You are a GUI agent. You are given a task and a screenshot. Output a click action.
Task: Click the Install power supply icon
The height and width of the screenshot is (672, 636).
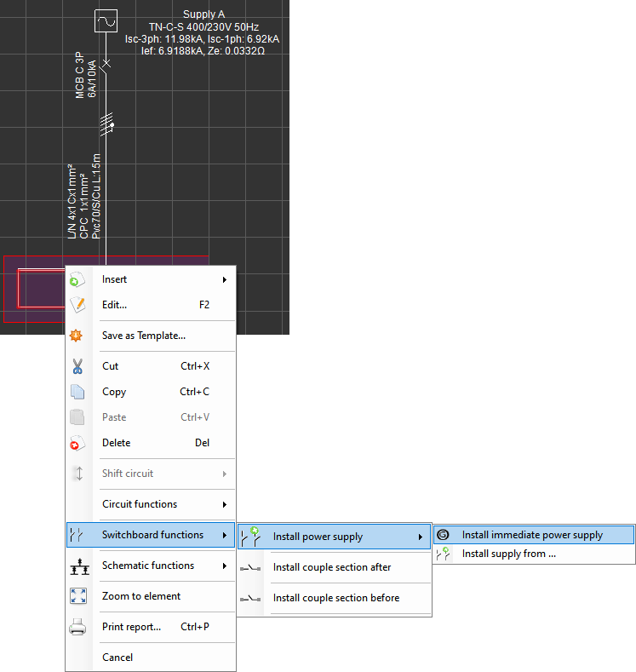[251, 537]
